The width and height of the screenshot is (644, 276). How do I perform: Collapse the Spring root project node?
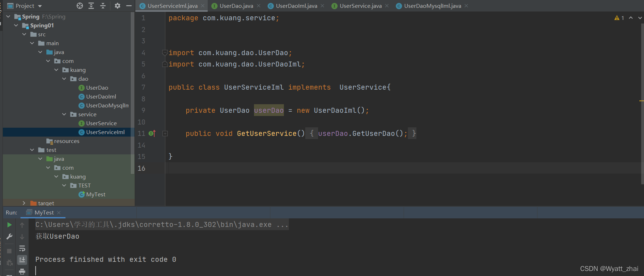click(8, 16)
